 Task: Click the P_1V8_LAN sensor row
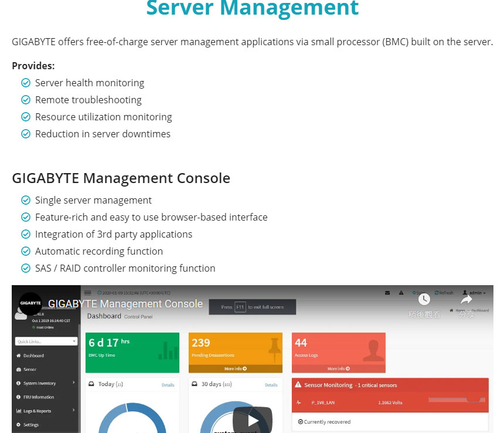[390, 402]
